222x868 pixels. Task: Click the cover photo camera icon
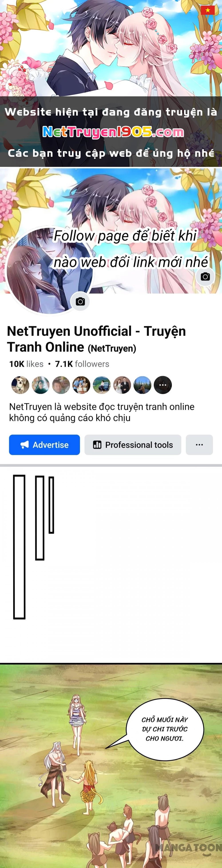point(205,277)
